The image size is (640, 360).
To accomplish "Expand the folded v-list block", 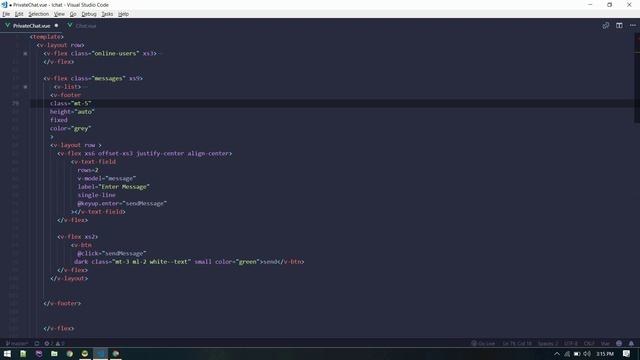I will pos(25,87).
